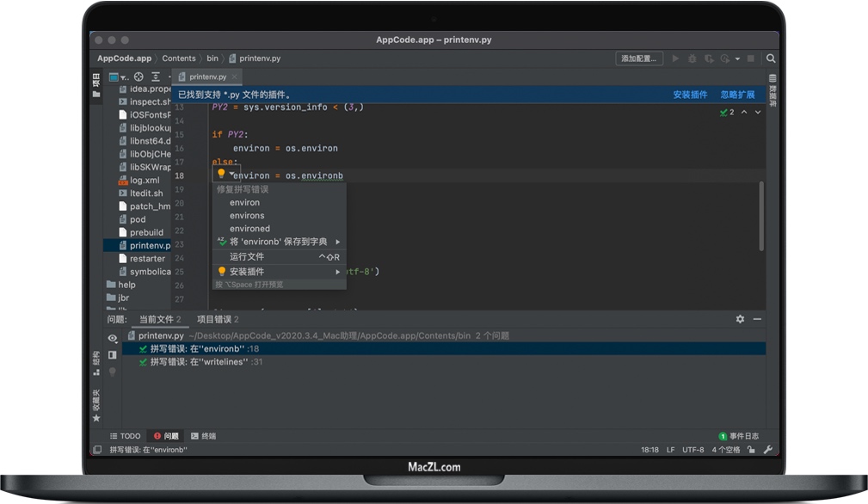
Task: Expand the 安装插件 submenu arrow in the popup
Action: click(340, 270)
